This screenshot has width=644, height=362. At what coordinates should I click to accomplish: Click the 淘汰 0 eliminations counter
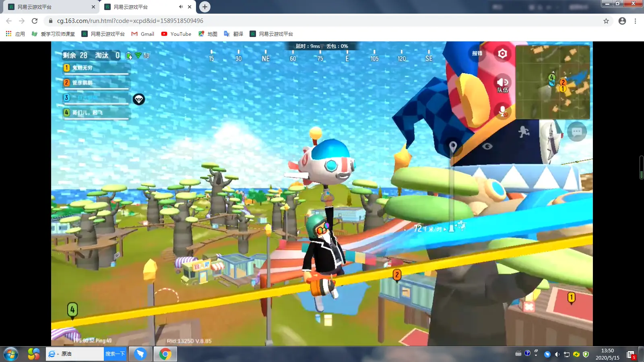point(107,55)
